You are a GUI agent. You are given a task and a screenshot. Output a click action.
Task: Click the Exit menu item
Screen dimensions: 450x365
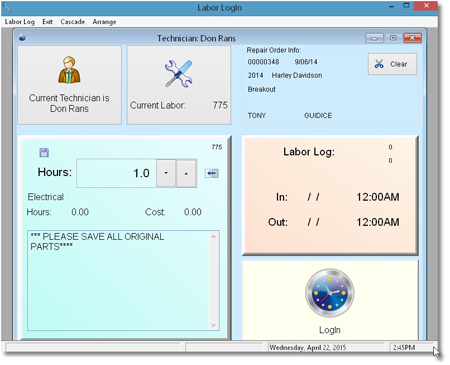47,22
